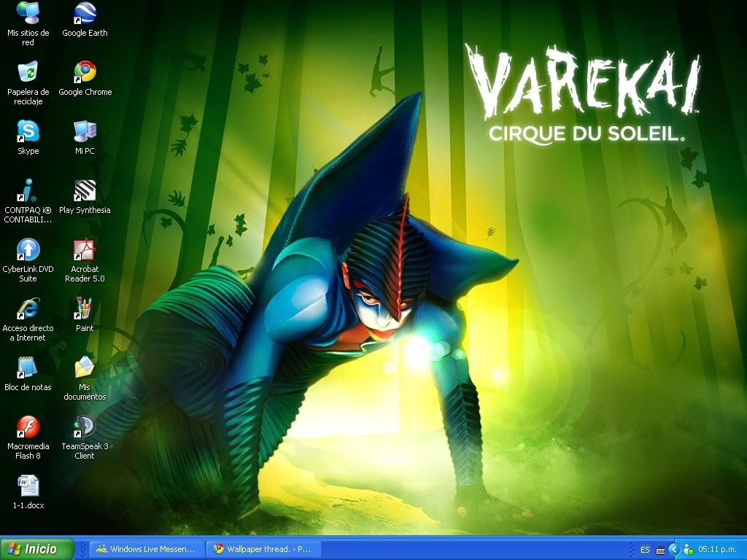This screenshot has width=747, height=560.
Task: Open the Inicio start menu
Action: (x=37, y=549)
